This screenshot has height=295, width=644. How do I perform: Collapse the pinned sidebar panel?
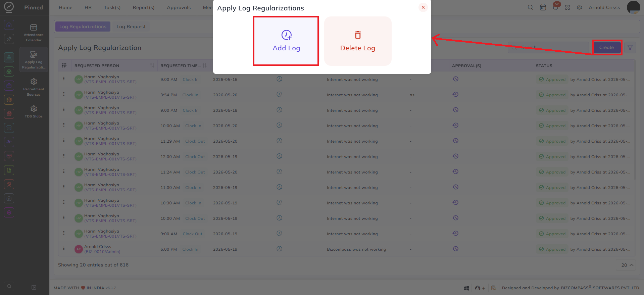pos(34,287)
